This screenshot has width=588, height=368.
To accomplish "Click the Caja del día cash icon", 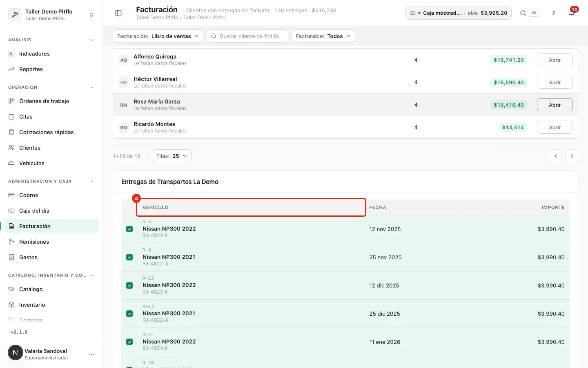I will 11,211.
